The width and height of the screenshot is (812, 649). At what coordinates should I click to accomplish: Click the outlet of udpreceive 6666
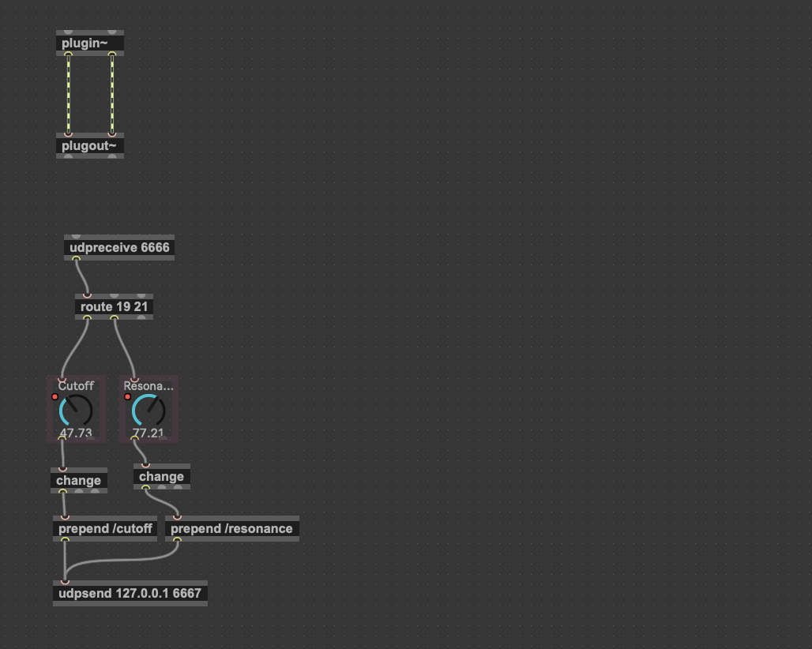tap(76, 258)
